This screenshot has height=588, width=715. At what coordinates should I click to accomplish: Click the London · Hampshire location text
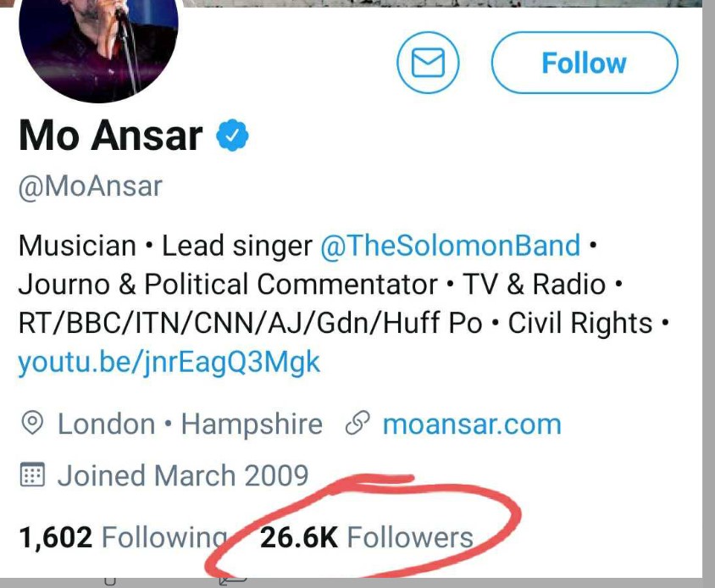click(x=190, y=424)
